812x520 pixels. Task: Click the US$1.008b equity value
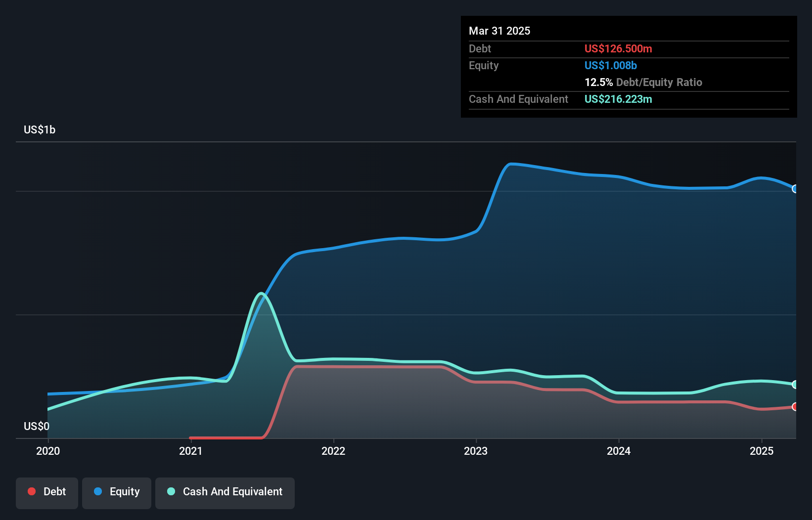(x=611, y=65)
